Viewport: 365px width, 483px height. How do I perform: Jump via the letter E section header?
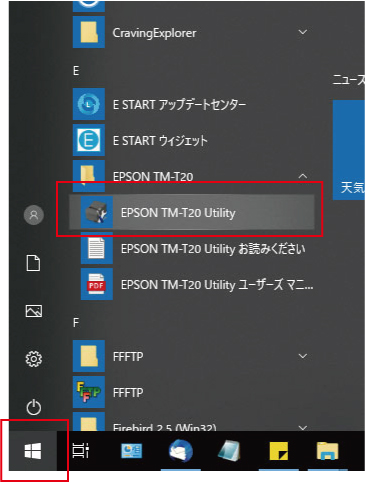tap(76, 71)
